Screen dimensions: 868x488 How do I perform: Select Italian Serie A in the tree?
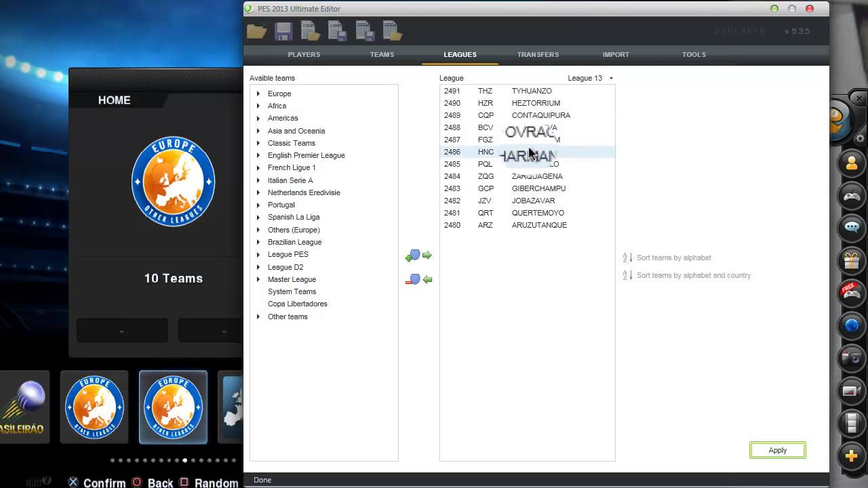click(290, 180)
